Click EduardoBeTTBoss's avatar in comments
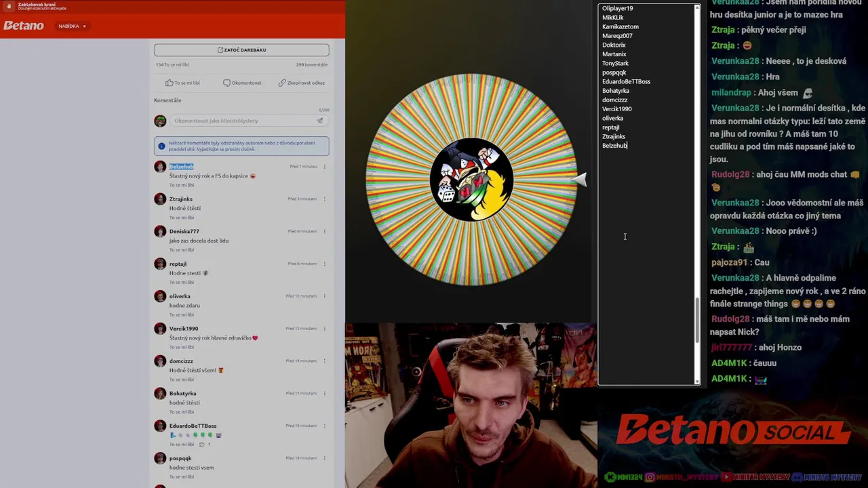868x488 pixels. [160, 426]
